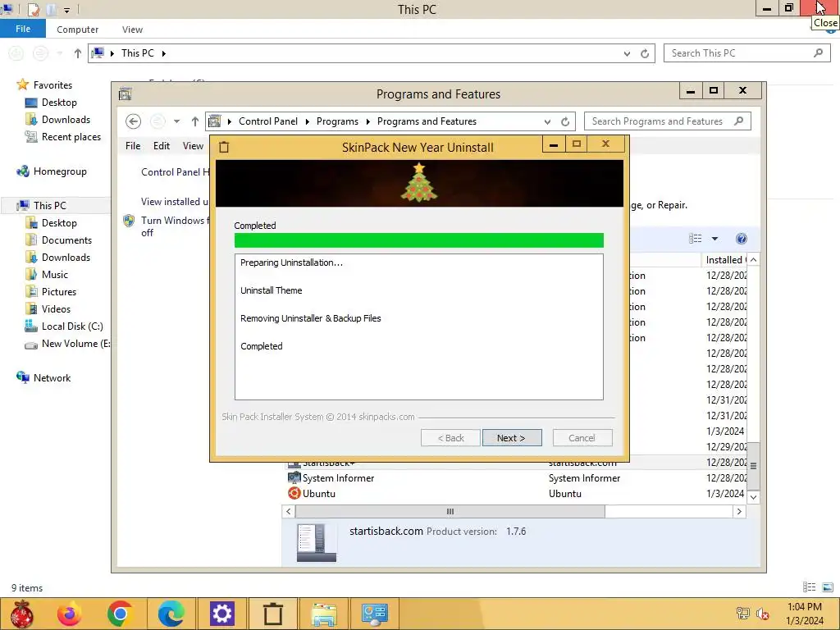840x630 pixels.
Task: Open Help icon in Programs and Features
Action: click(x=742, y=239)
